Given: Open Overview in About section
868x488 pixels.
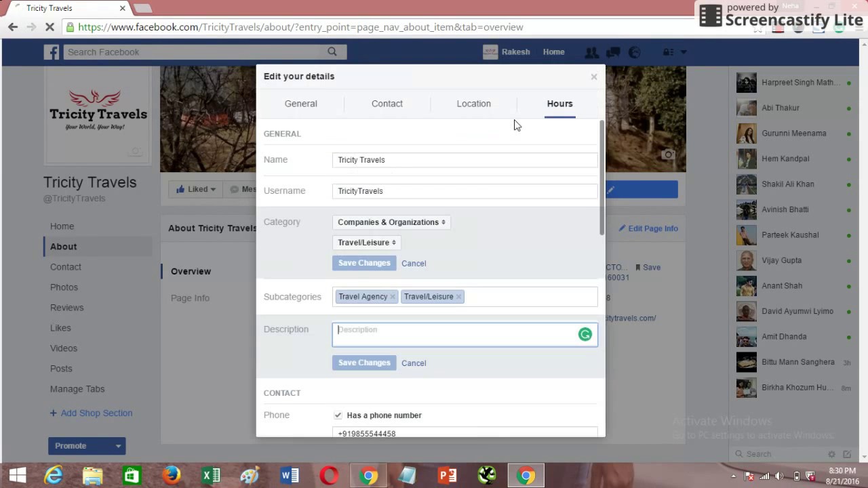Looking at the screenshot, I should click(191, 271).
